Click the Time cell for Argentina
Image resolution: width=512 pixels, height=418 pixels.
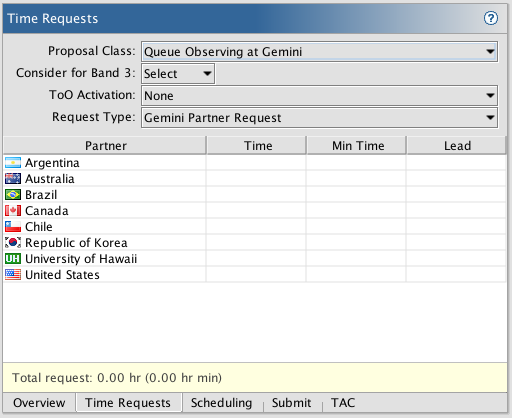pos(256,163)
